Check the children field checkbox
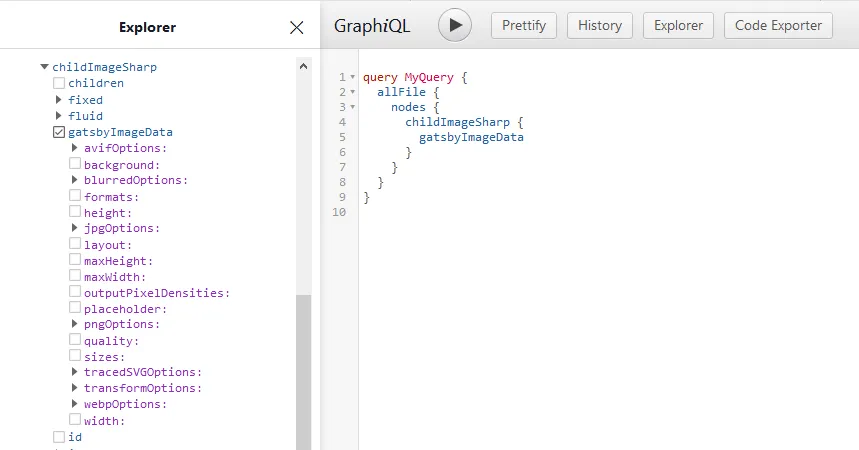859x450 pixels. pos(59,83)
